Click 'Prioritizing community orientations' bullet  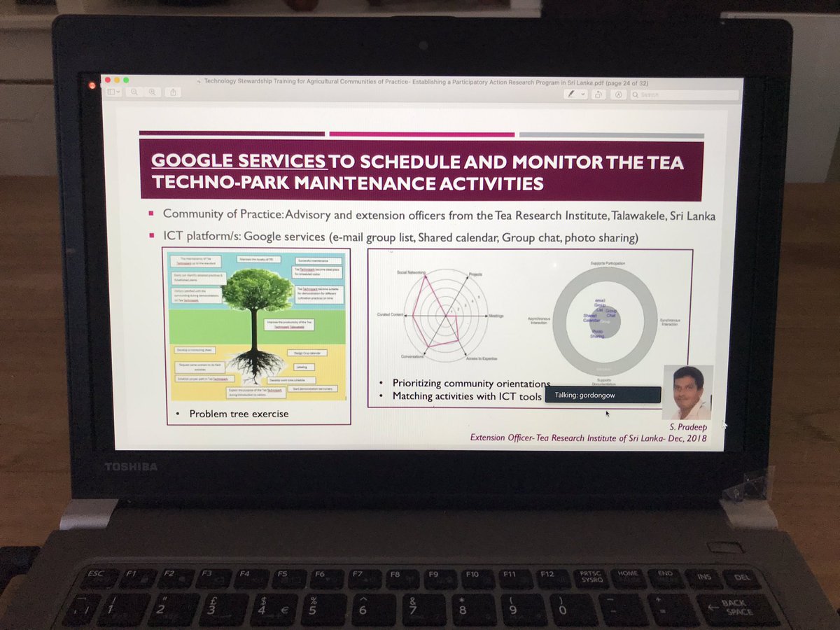tap(471, 383)
